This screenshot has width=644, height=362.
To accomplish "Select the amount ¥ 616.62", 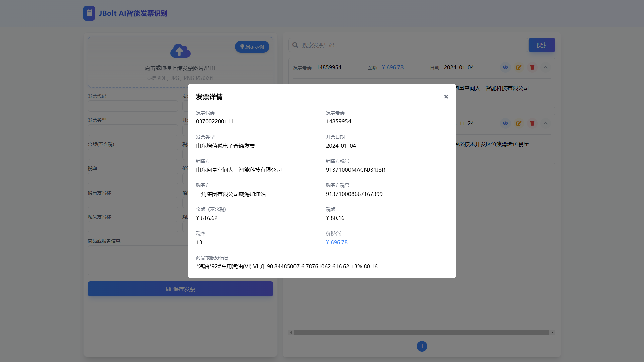I will click(x=207, y=218).
